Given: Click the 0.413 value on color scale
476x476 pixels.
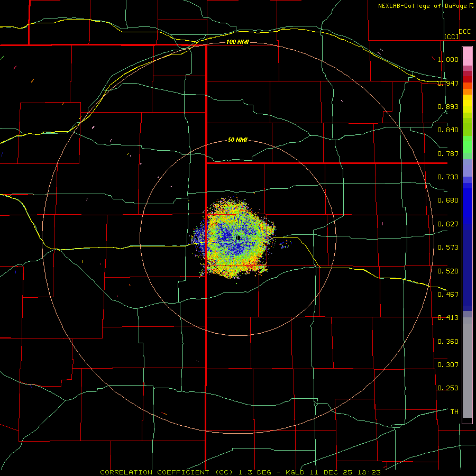Looking at the screenshot, I should click(448, 318).
